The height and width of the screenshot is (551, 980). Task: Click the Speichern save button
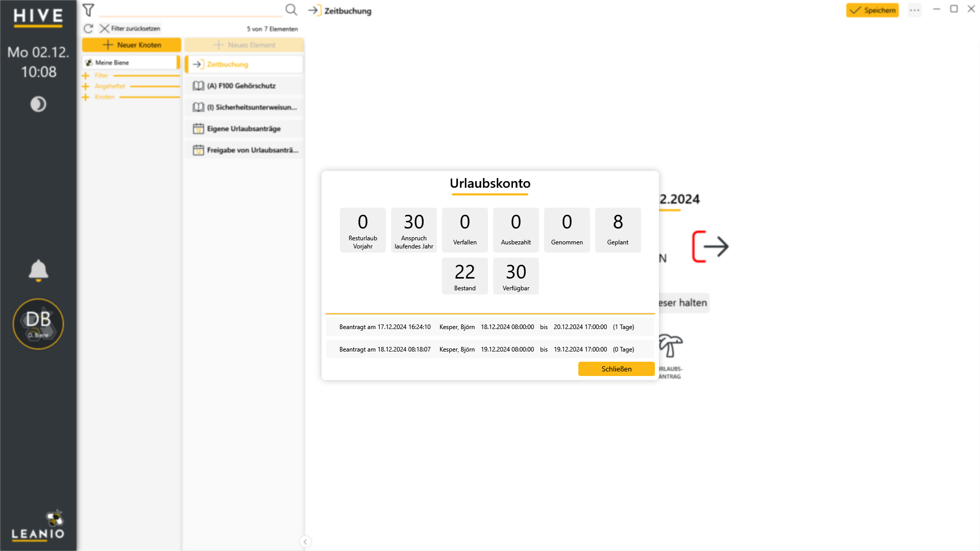click(872, 10)
